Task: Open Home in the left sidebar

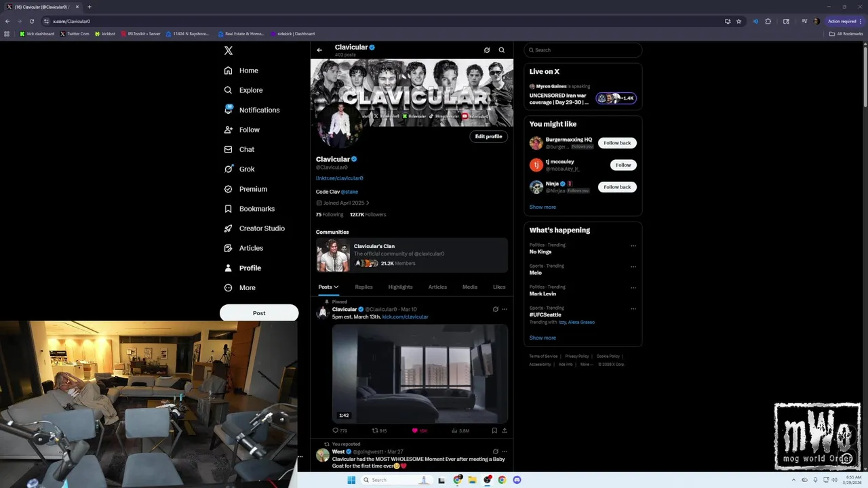Action: [x=241, y=70]
